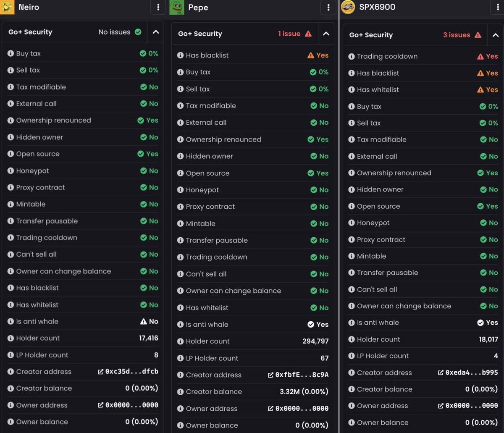Click Pepe LP Holder count value 67
504x433 pixels.
pyautogui.click(x=324, y=358)
